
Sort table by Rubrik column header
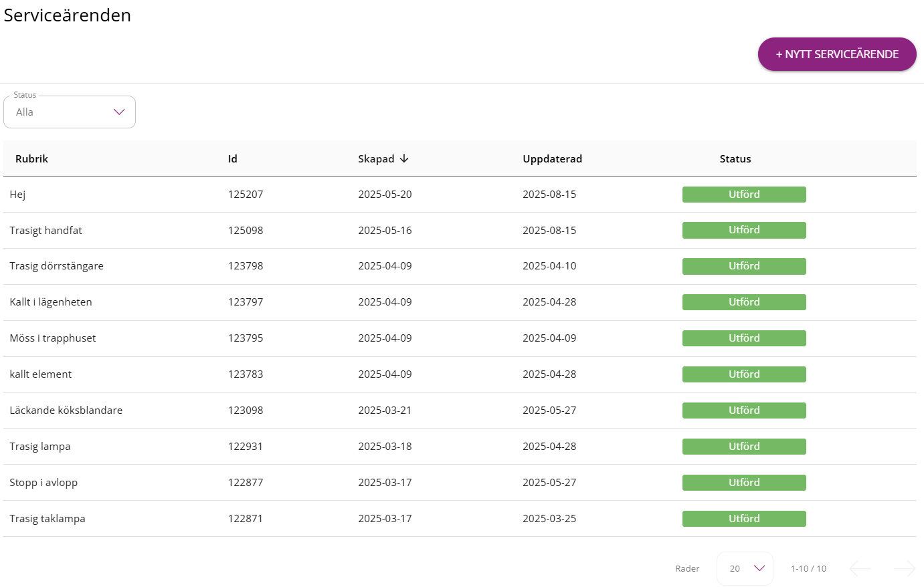tap(31, 158)
